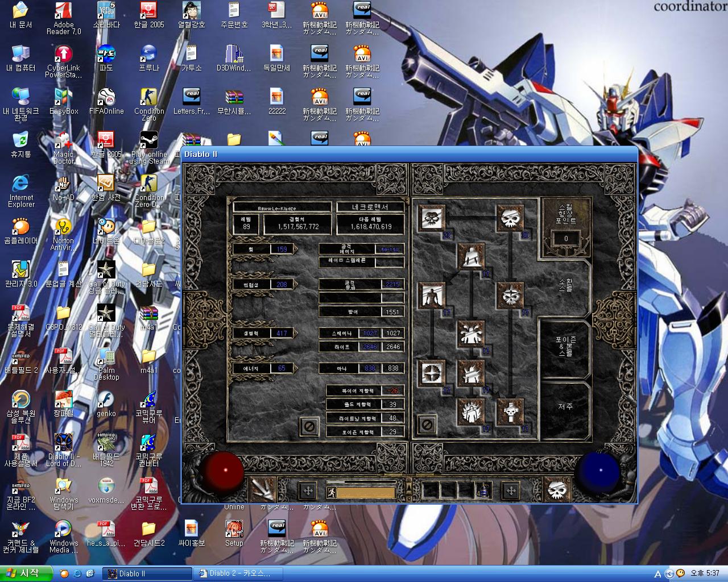The height and width of the screenshot is (582, 728).
Task: Choose the Blood Golem skill icon
Action: click(471, 335)
